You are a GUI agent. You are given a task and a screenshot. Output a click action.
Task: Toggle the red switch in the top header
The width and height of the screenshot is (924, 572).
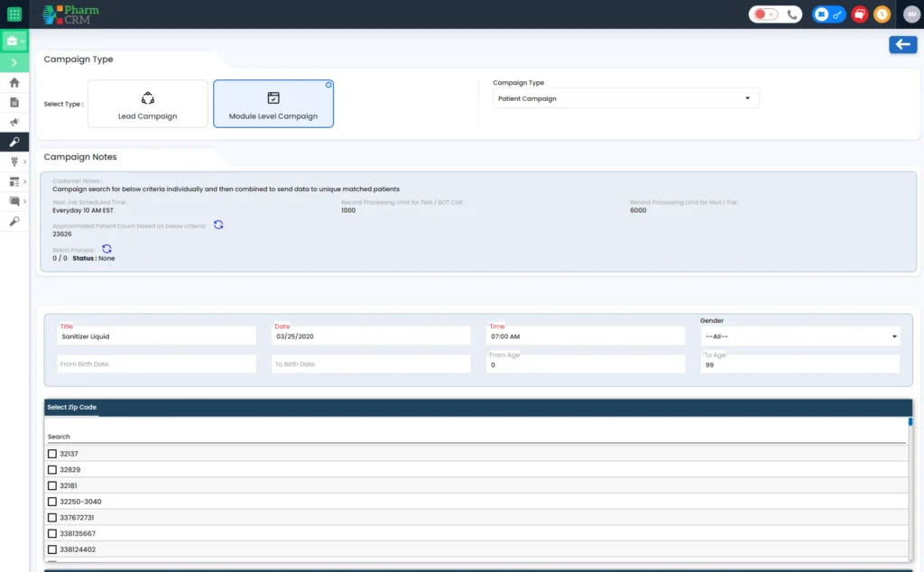765,14
